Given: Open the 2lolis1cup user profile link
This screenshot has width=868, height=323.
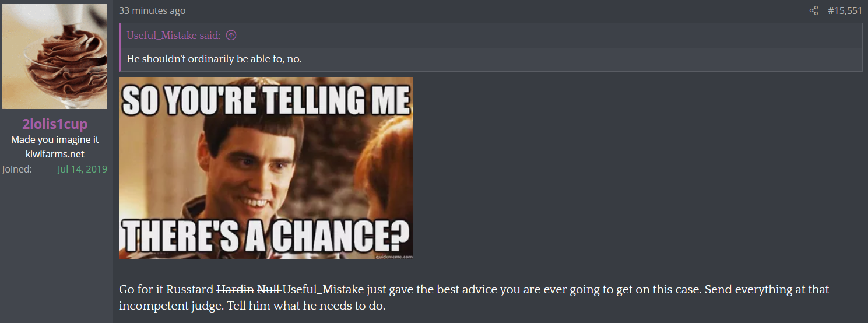Looking at the screenshot, I should (x=55, y=124).
